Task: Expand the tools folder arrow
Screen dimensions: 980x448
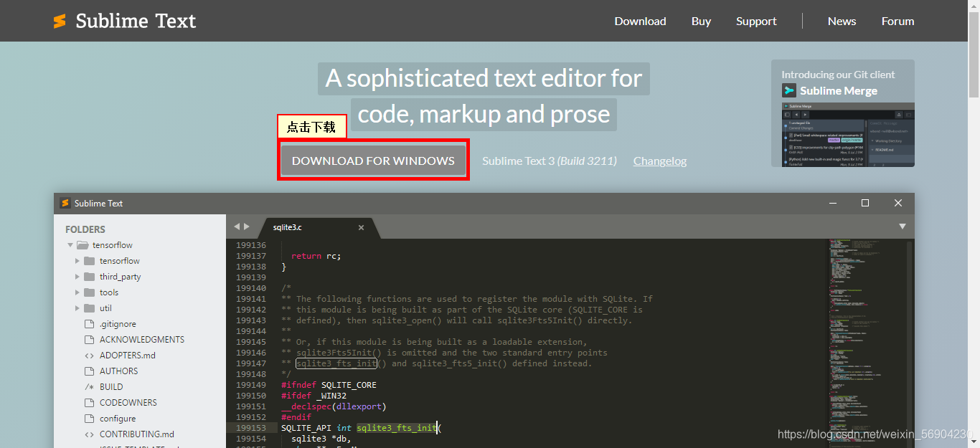Action: 77,292
